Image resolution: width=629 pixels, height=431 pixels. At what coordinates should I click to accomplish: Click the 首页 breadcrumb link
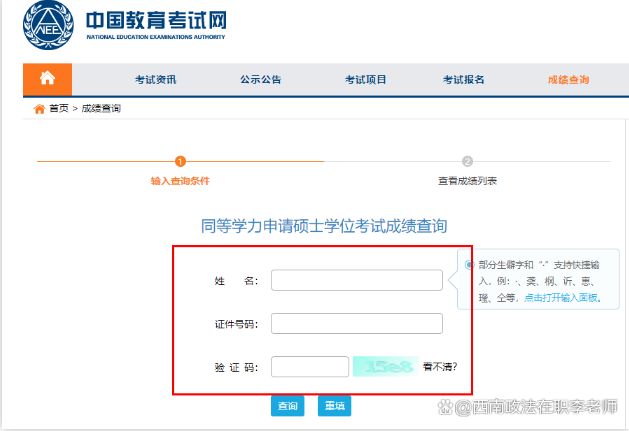pyautogui.click(x=59, y=108)
